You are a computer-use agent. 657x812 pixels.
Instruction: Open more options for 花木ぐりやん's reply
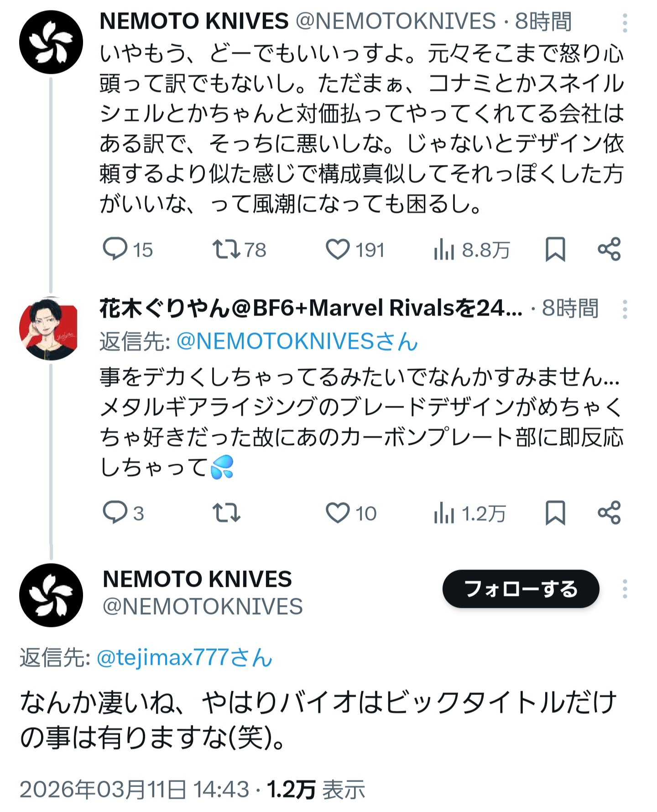coord(625,310)
